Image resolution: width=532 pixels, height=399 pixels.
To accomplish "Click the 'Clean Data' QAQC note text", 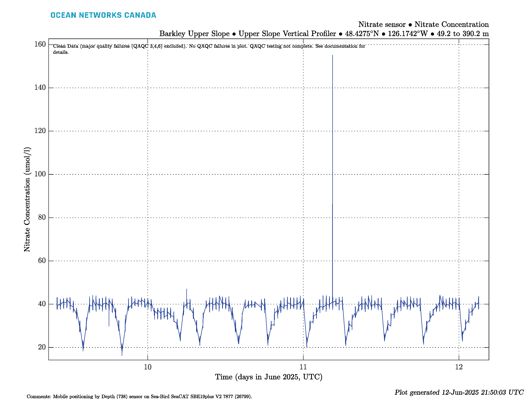I will (209, 49).
